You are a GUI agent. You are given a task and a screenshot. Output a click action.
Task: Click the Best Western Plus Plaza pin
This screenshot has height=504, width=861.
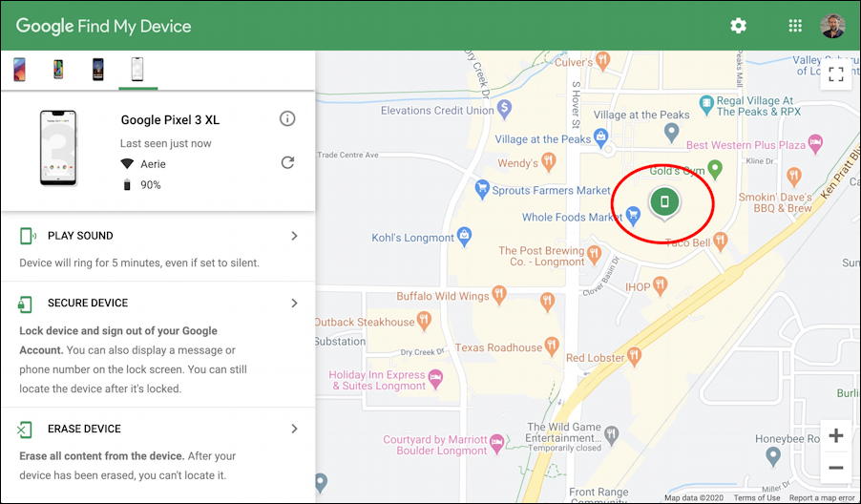[x=815, y=144]
